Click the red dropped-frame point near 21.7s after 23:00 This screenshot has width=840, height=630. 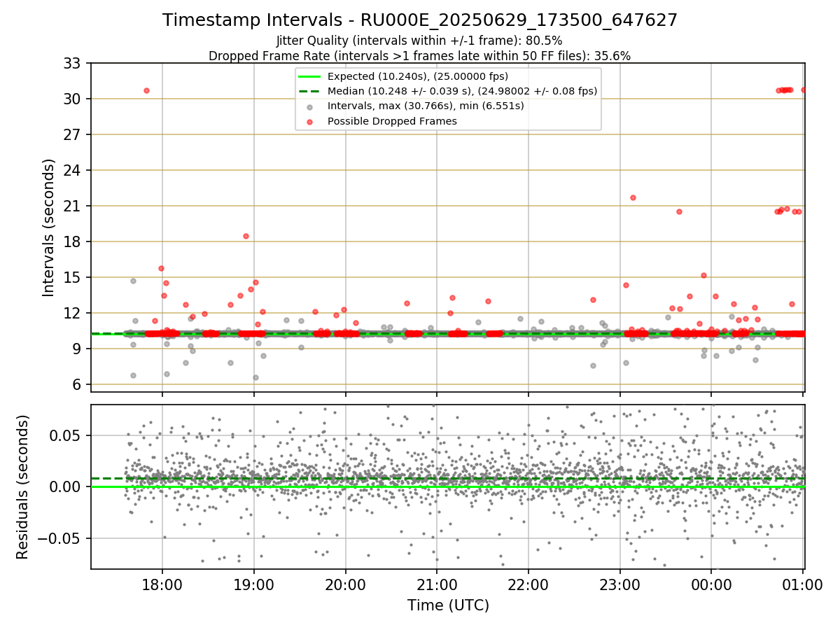(x=633, y=197)
